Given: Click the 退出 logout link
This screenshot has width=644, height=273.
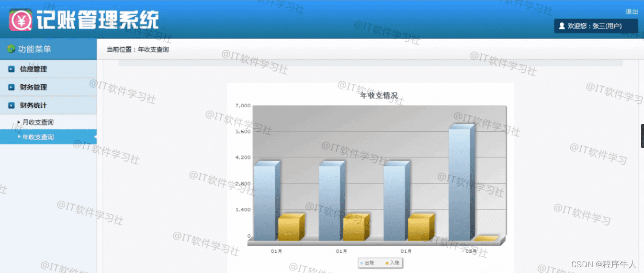Looking at the screenshot, I should click(x=632, y=11).
